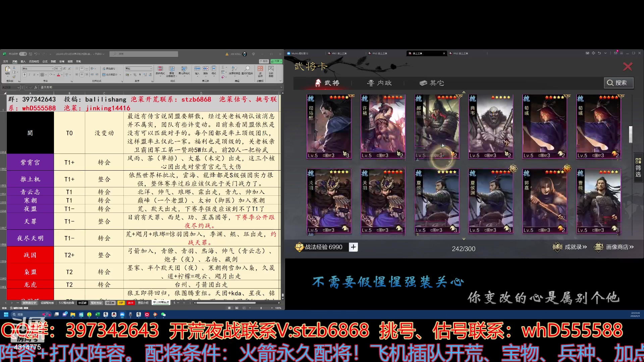Click Insert cells icon in ribbon

pyautogui.click(x=197, y=69)
